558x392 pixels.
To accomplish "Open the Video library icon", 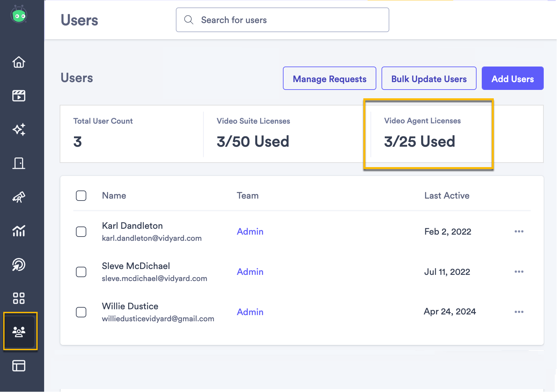I will point(19,96).
